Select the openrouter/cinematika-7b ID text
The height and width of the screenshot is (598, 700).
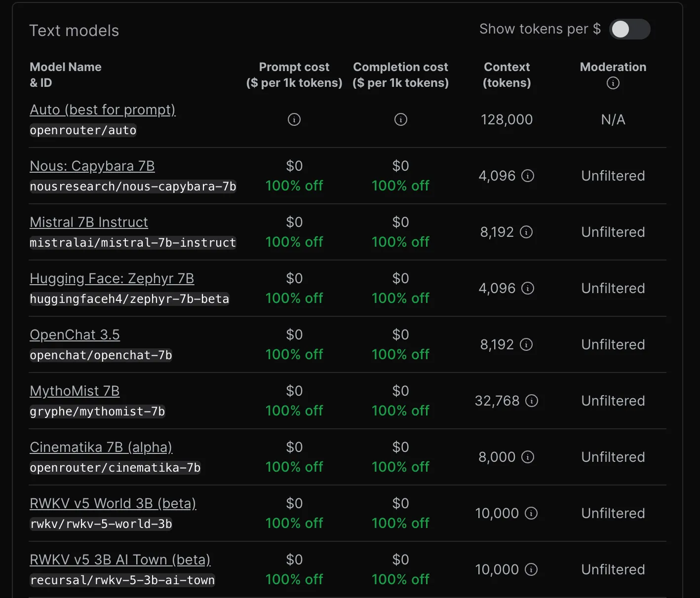click(x=115, y=468)
